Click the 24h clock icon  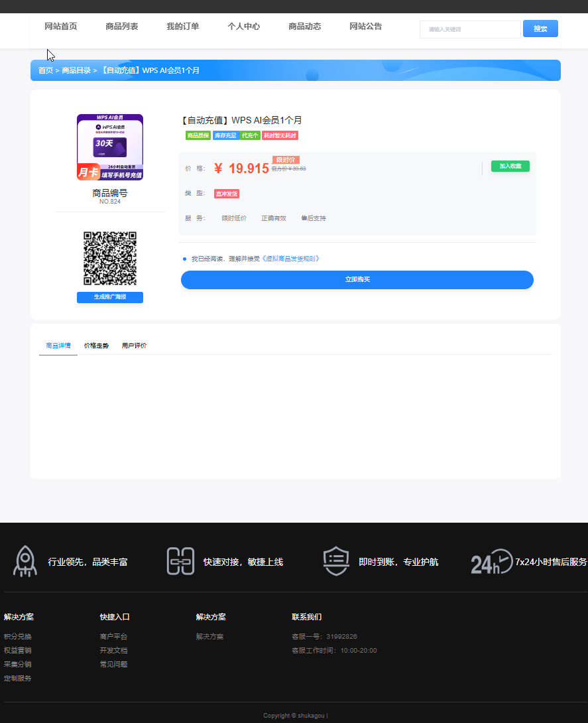(492, 562)
